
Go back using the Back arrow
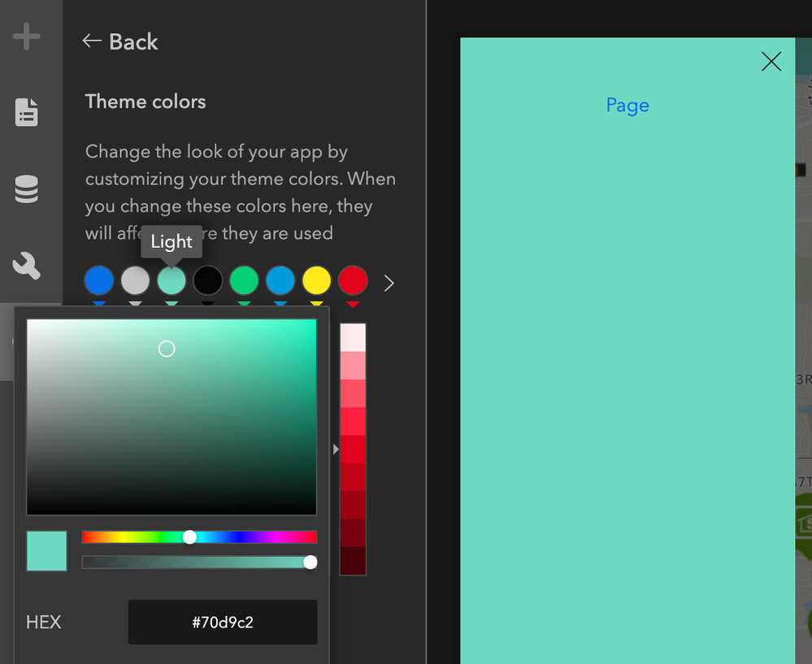click(x=120, y=41)
